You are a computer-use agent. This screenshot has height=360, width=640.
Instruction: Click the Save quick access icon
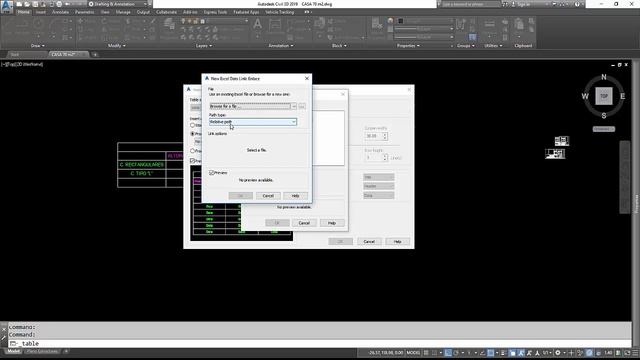tap(35, 4)
